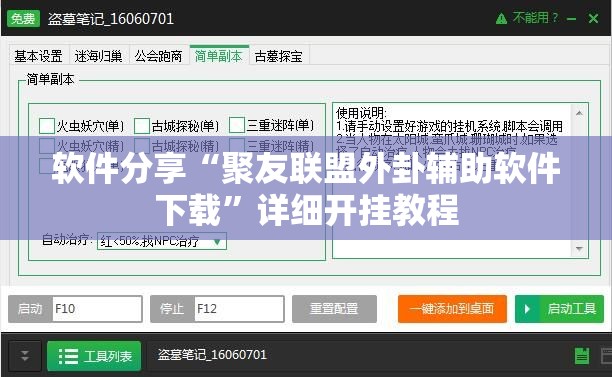
Task: Close the 盗墓笔记 tool window
Action: (594, 18)
